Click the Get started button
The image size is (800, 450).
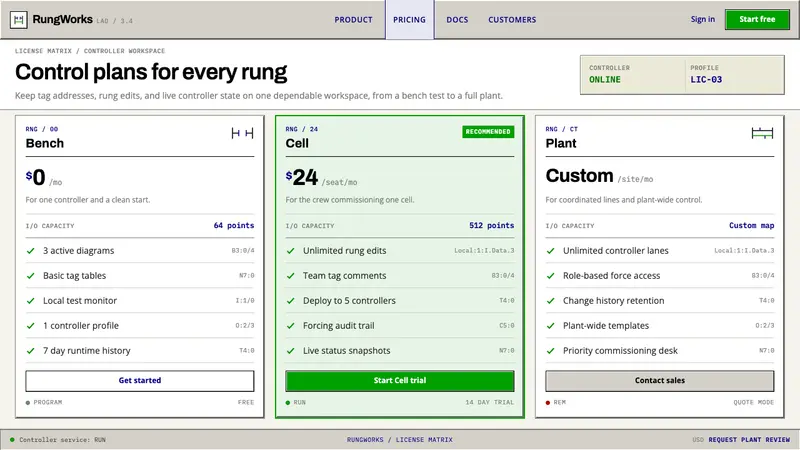coord(140,381)
